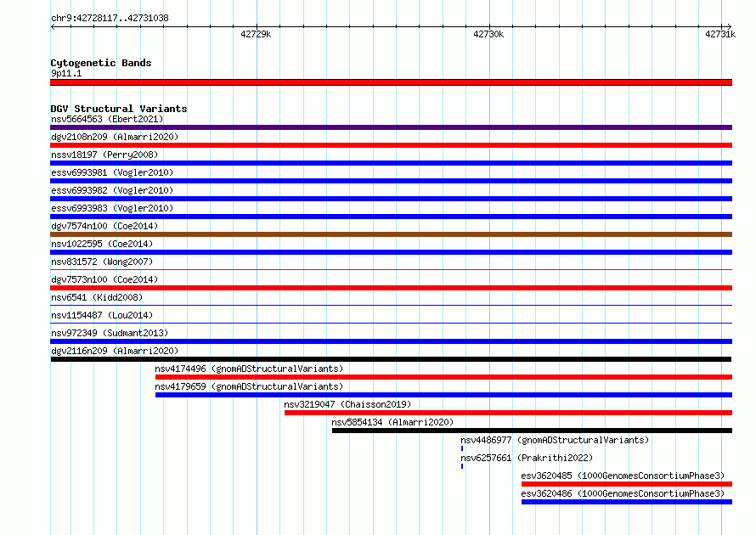Open esv3620485 (1000GenomesConsortiumPhase3) label
Image resolution: width=756 pixels, height=535 pixels.
pyautogui.click(x=623, y=476)
